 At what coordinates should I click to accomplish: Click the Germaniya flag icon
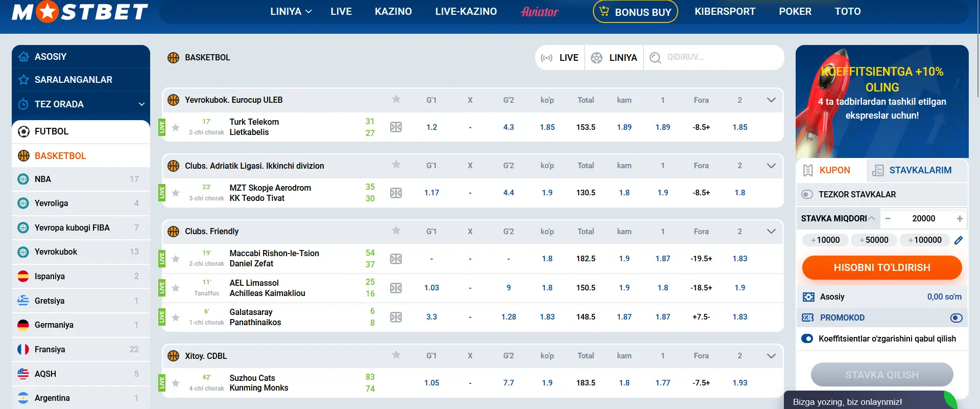coord(23,325)
